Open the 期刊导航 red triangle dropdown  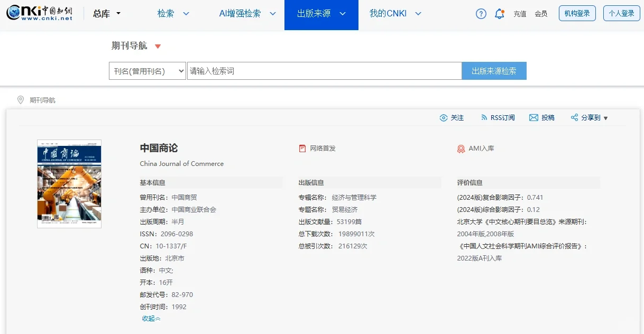[158, 47]
